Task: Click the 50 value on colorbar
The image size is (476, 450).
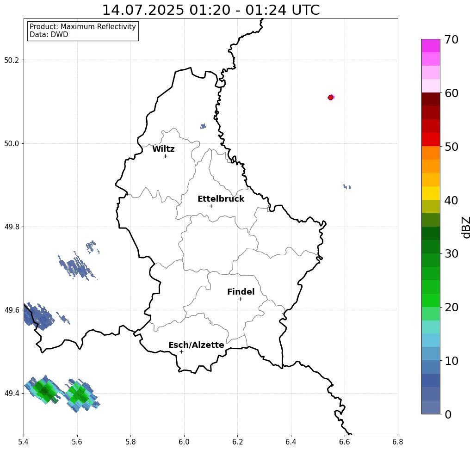Action: click(451, 147)
